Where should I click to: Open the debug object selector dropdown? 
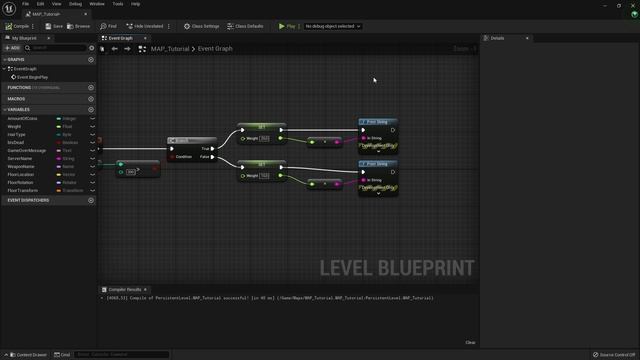point(333,26)
